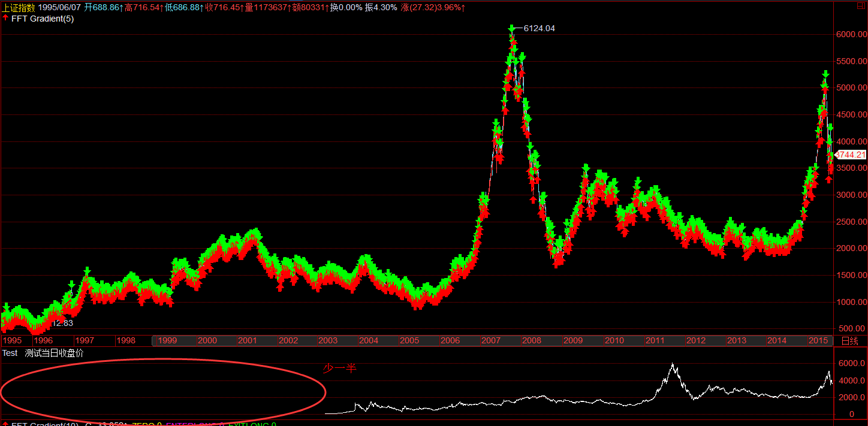Open the 日线 period selector

coord(850,341)
